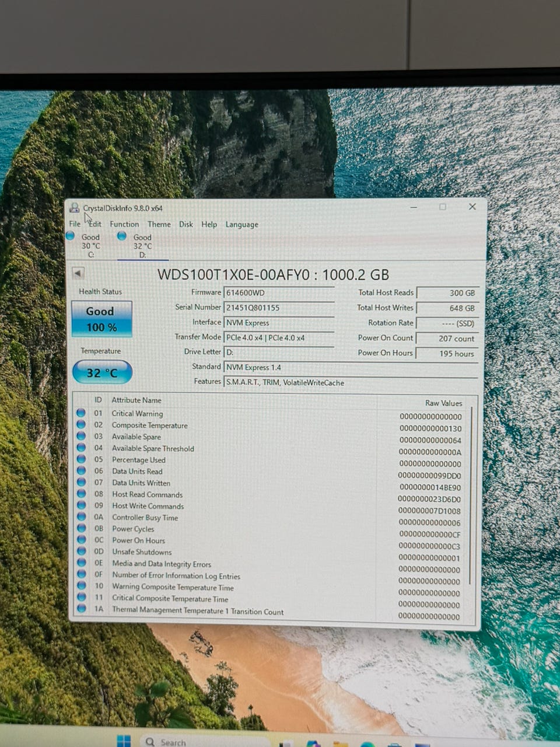Click status circle beside Available Spare row 03
This screenshot has height=747, width=560.
click(x=81, y=436)
